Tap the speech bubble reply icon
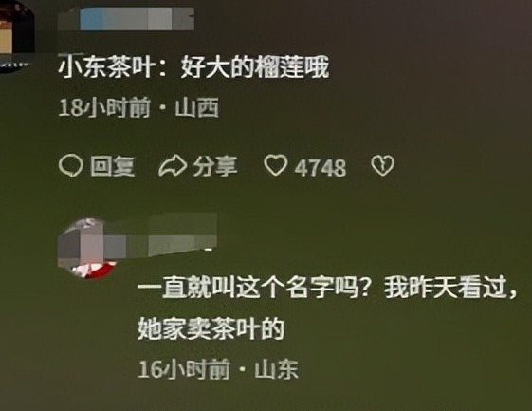 [x=70, y=166]
